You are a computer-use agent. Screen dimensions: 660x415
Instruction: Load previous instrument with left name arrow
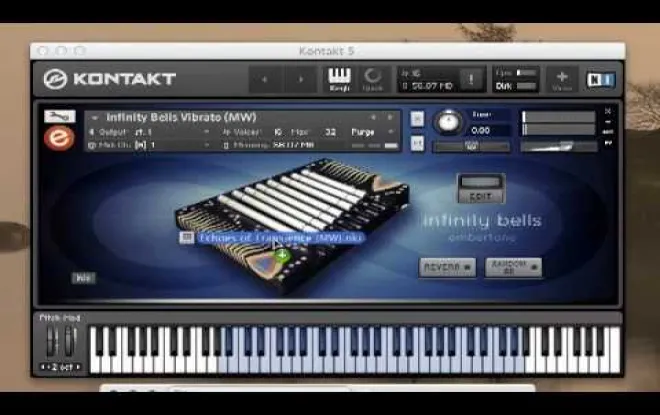pyautogui.click(x=373, y=117)
